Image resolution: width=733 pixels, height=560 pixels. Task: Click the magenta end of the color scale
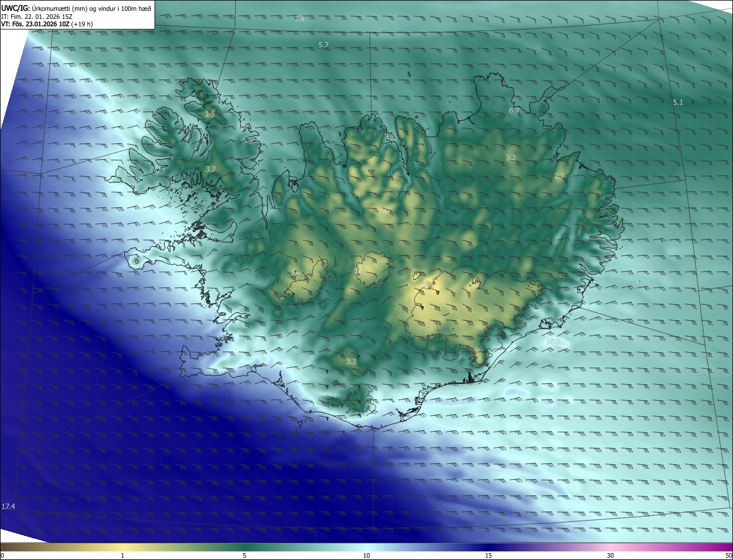(x=727, y=547)
